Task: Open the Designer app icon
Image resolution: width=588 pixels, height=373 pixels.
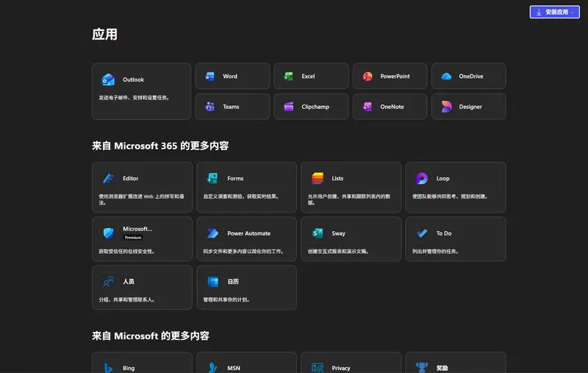Action: [446, 107]
